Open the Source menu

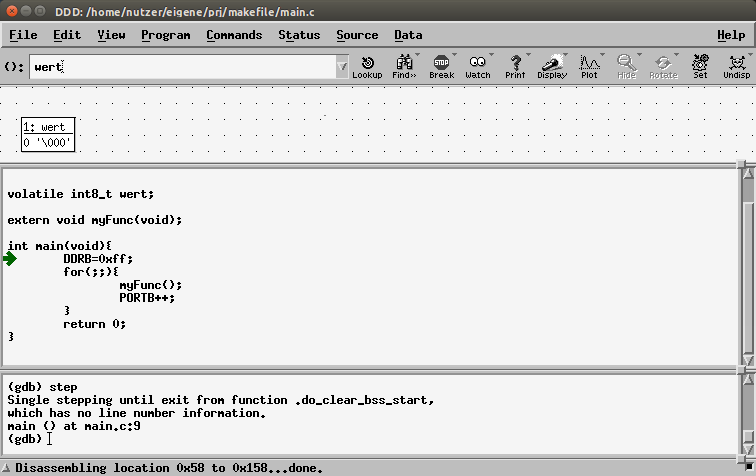tap(357, 35)
